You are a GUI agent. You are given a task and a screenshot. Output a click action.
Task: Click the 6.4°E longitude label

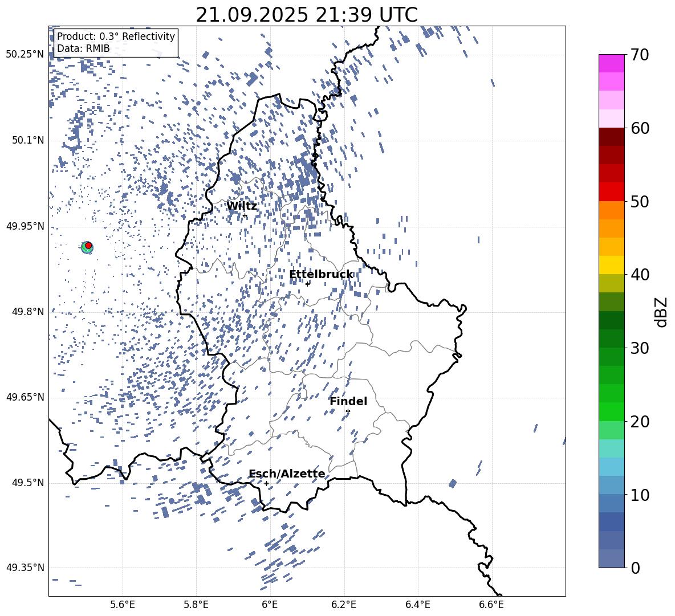(x=417, y=605)
